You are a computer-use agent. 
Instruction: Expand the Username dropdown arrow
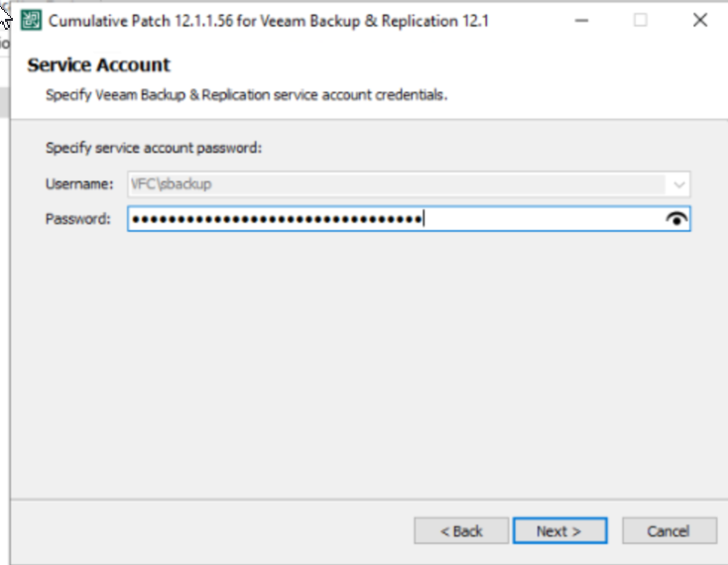point(678,184)
